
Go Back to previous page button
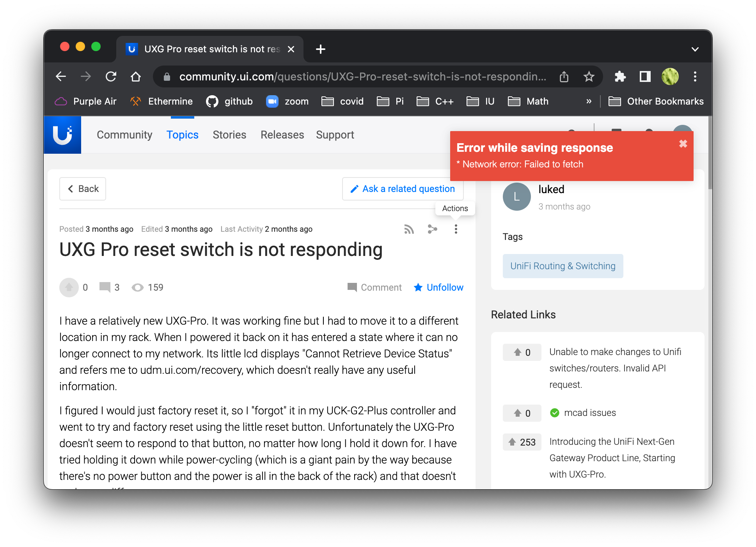(83, 189)
